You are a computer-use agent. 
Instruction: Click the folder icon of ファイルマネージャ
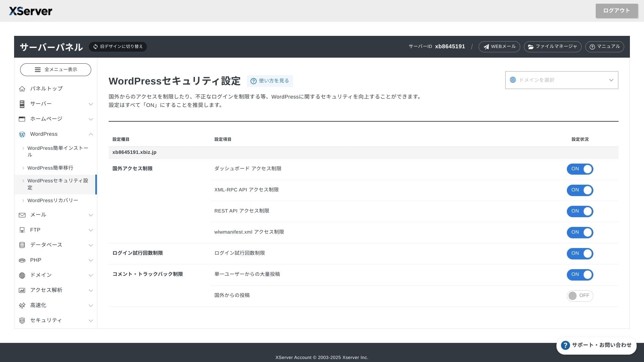pos(531,47)
